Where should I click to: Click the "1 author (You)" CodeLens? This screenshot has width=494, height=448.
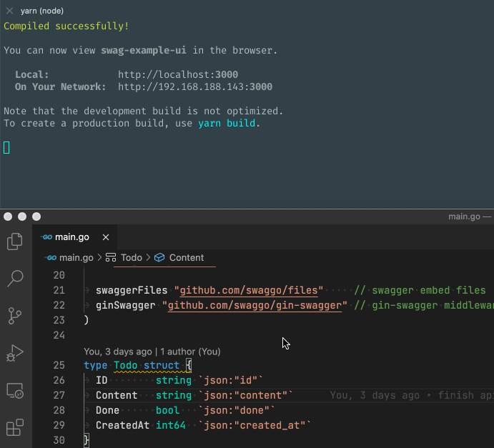tap(190, 352)
